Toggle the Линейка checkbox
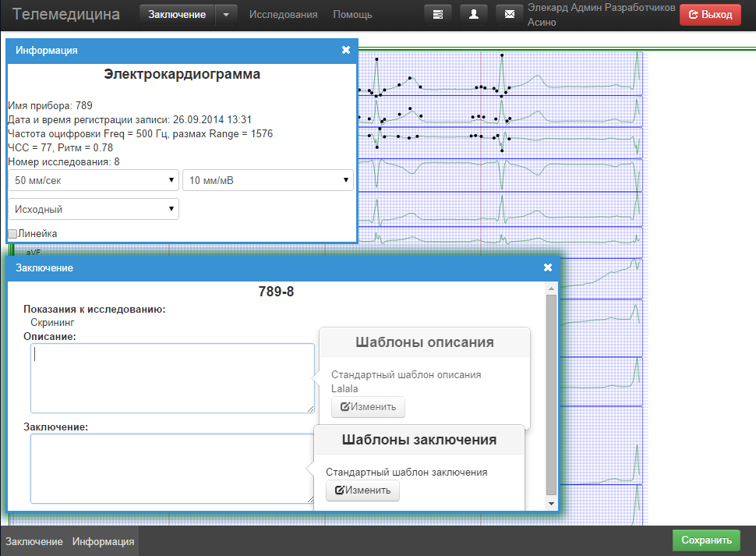 (x=12, y=234)
